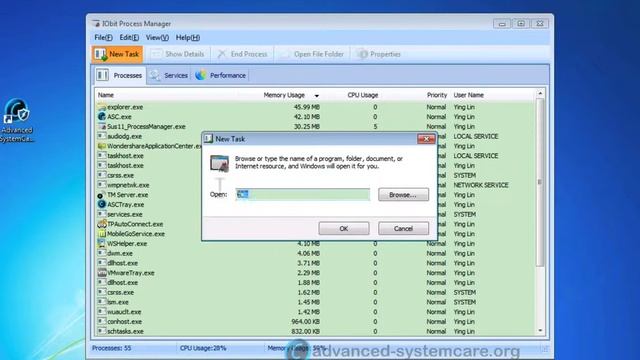Click the Services tab icon

tap(155, 75)
